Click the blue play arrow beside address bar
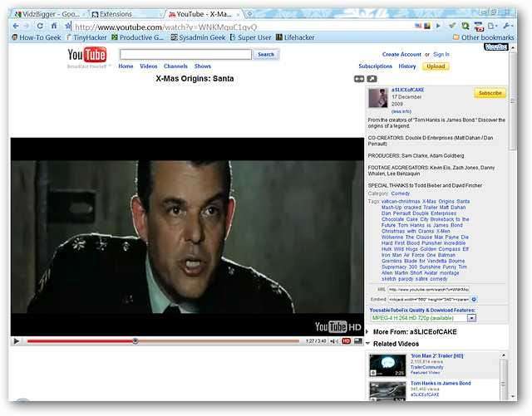Viewport: 532px width, 416px height. point(438,26)
